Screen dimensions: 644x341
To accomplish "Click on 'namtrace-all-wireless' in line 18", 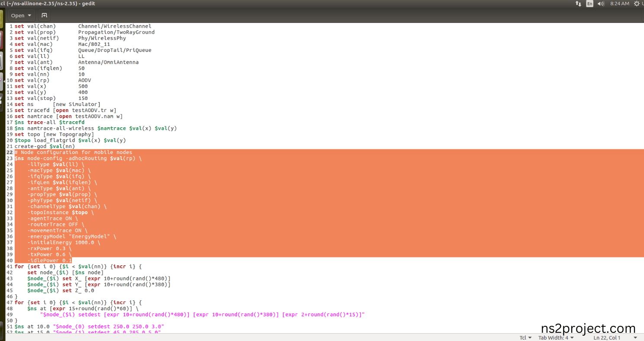I will click(x=61, y=128).
